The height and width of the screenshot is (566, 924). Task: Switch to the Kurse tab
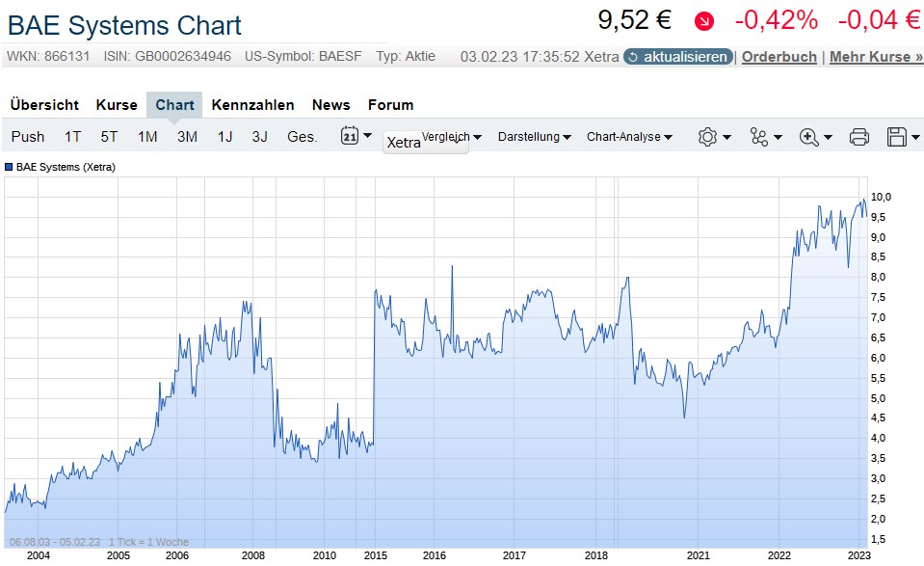117,105
